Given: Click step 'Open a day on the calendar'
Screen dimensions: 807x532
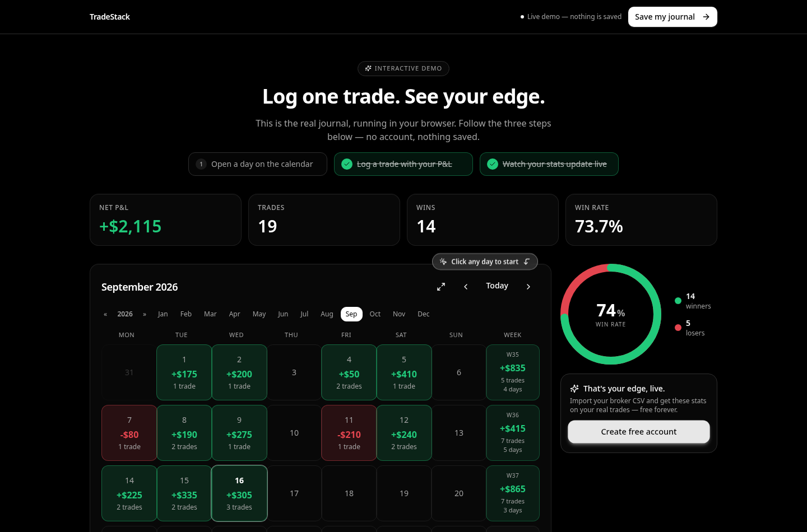Looking at the screenshot, I should tap(258, 164).
